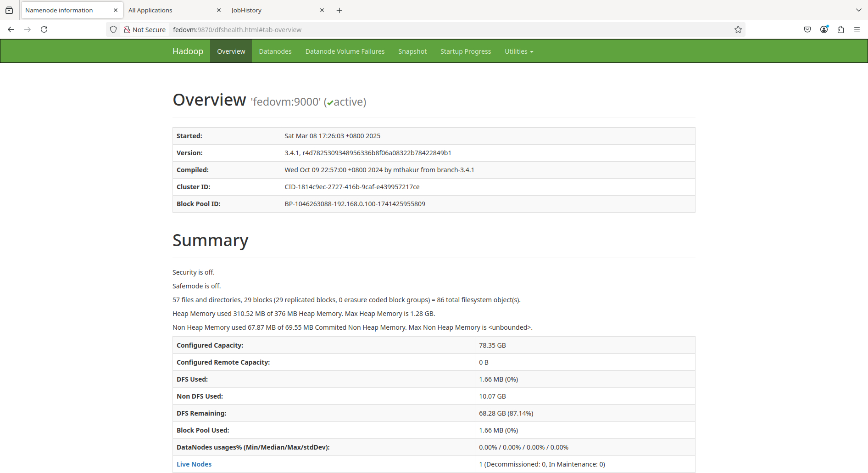868x473 pixels.
Task: Close the JobHistory tab
Action: (322, 10)
